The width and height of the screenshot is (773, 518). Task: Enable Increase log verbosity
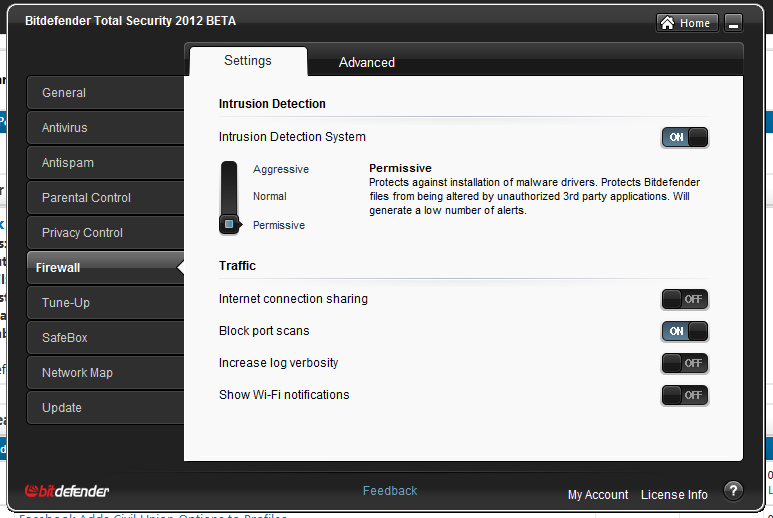[685, 363]
